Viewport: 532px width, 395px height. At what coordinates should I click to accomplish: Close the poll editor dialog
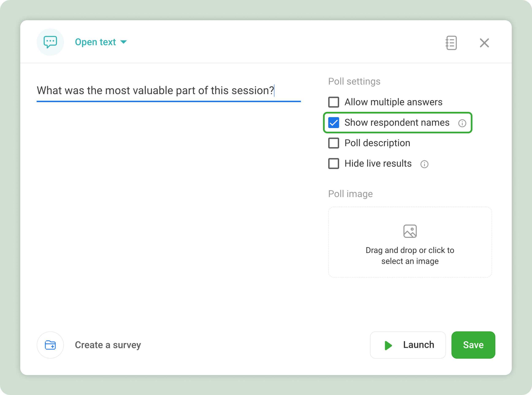[x=484, y=43]
